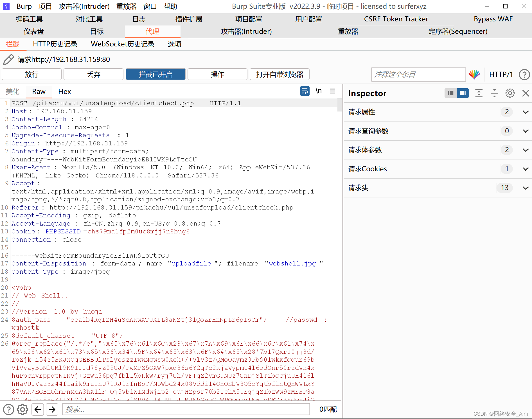Screen dimensions: 532x419
Task: Click HTTP/1 protocol label
Action: 501,75
